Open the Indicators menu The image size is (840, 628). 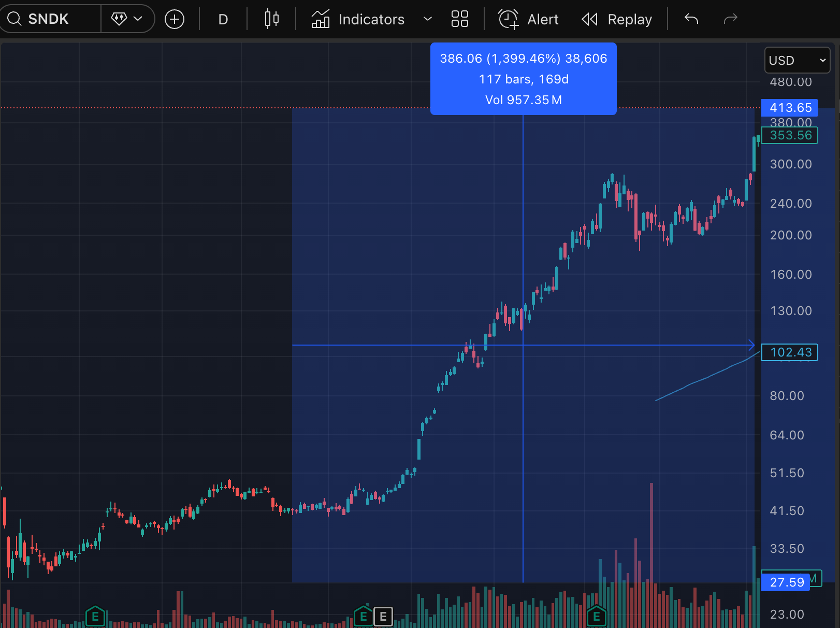click(x=358, y=19)
